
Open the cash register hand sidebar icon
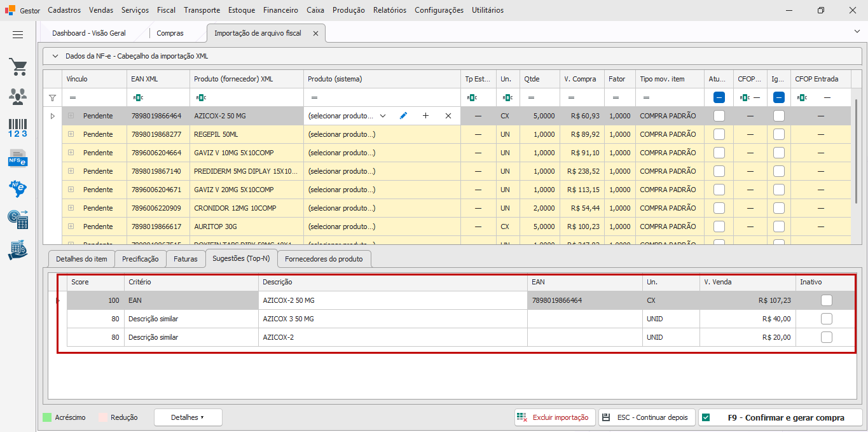(x=18, y=250)
